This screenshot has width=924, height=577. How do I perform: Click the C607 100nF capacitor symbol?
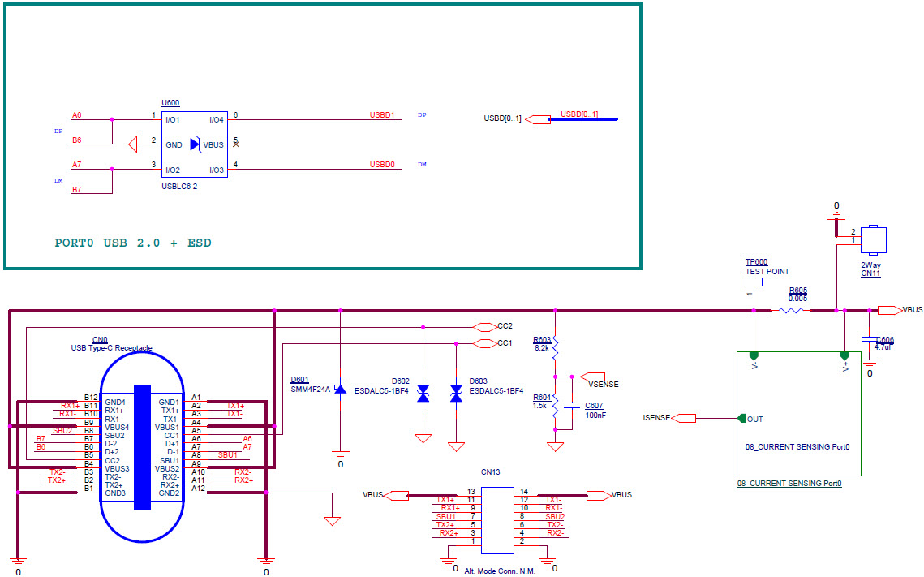[573, 404]
